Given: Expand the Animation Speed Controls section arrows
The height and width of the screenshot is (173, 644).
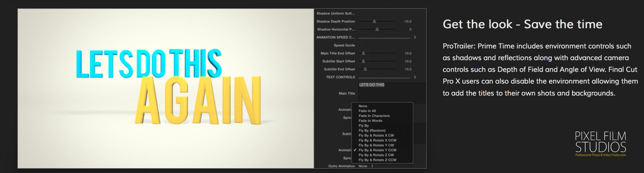Looking at the screenshot, I should (x=415, y=37).
